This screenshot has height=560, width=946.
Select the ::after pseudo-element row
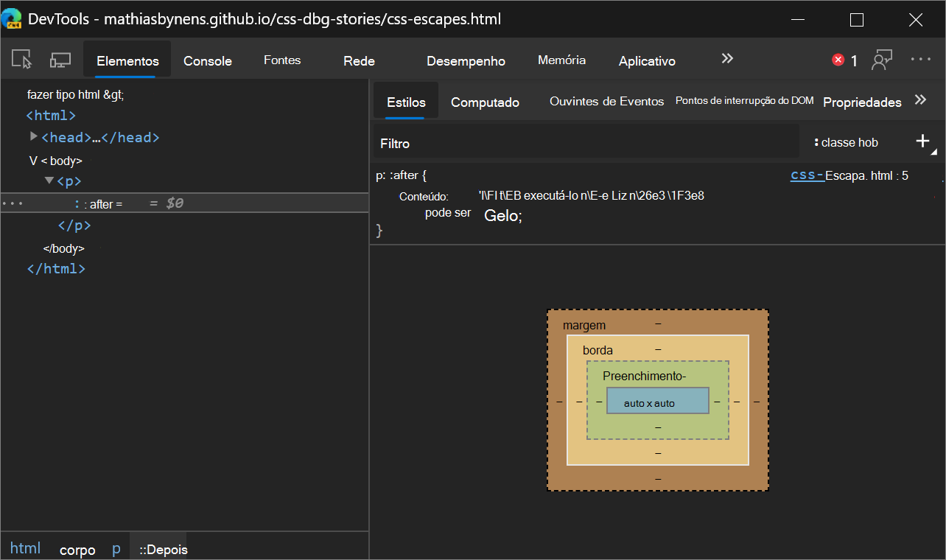tap(184, 203)
